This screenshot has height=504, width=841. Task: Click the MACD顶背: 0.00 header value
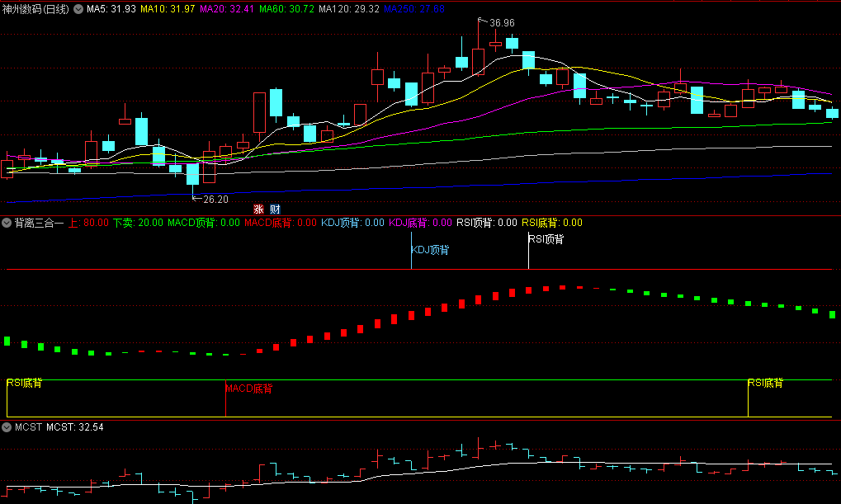[x=204, y=223]
